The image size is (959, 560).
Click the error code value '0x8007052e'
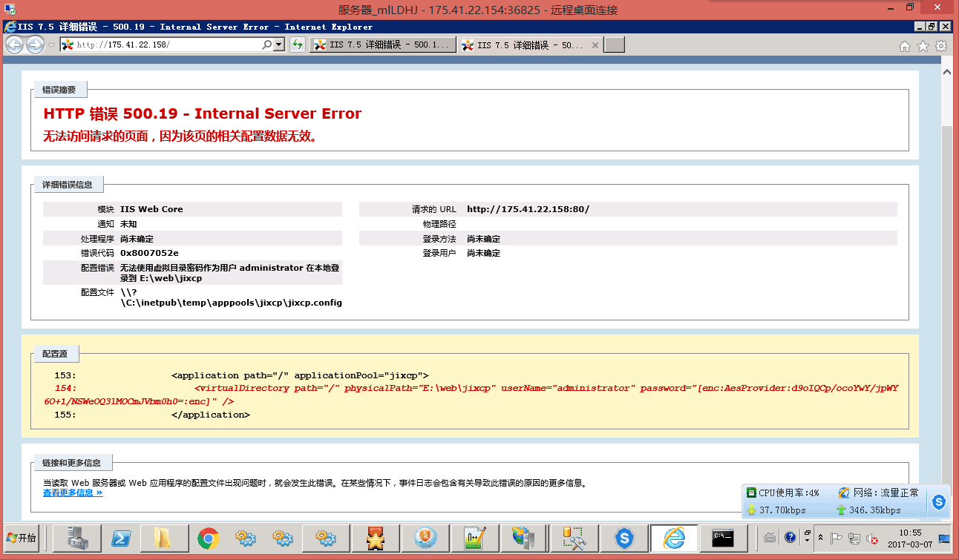[x=149, y=254]
